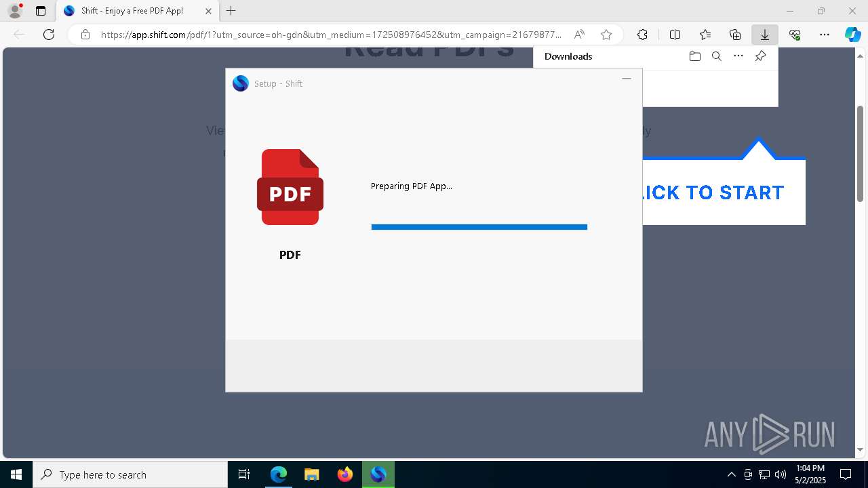Minimize the Setup - Shift window

point(627,79)
